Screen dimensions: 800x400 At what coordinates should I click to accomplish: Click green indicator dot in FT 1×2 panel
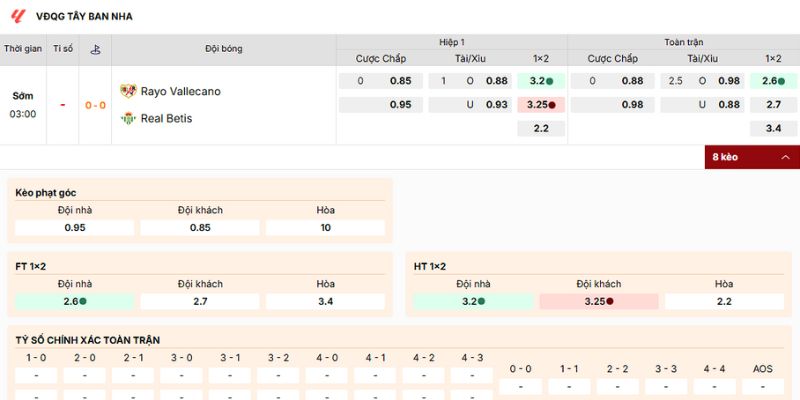coord(83,301)
